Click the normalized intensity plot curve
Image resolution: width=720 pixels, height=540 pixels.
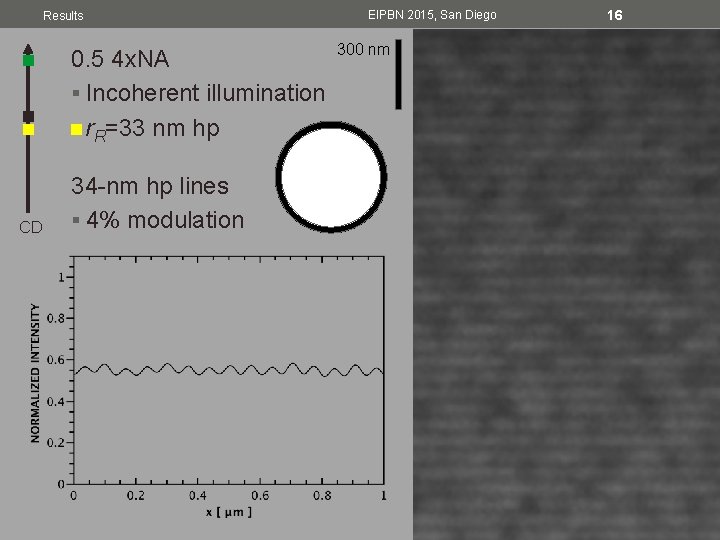pyautogui.click(x=229, y=370)
